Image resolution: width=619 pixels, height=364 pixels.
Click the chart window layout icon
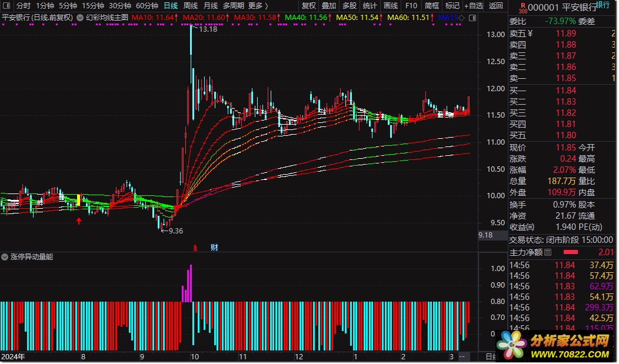tap(472, 18)
